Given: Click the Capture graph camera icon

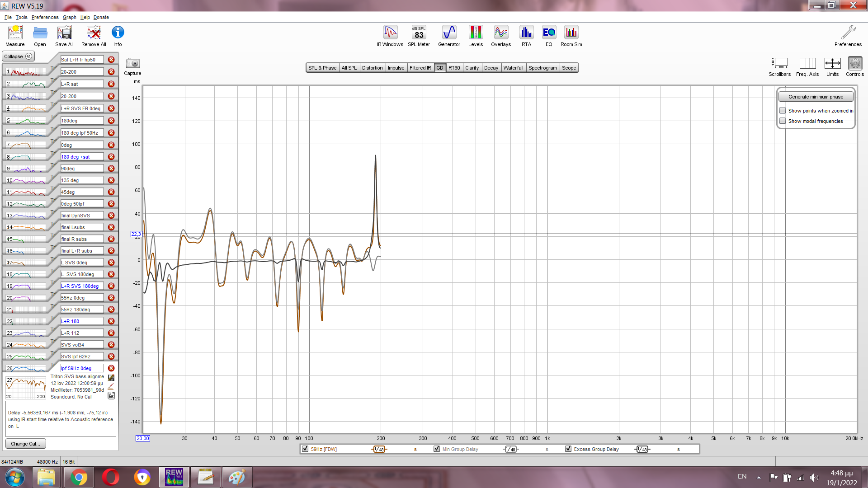Looking at the screenshot, I should click(132, 64).
